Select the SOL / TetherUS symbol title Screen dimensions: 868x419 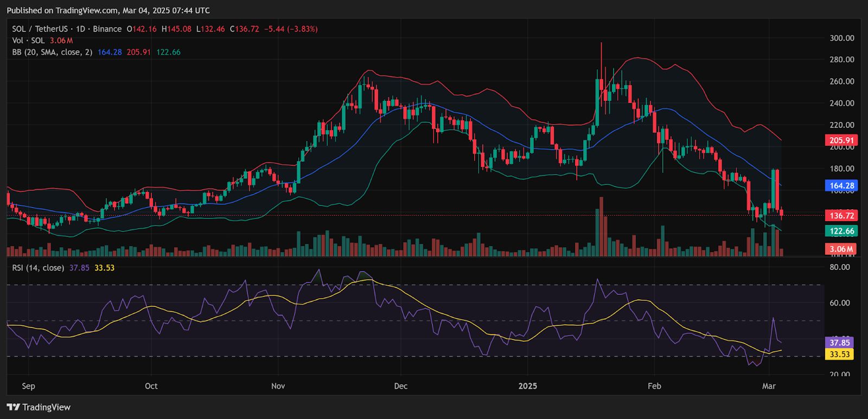pos(41,29)
